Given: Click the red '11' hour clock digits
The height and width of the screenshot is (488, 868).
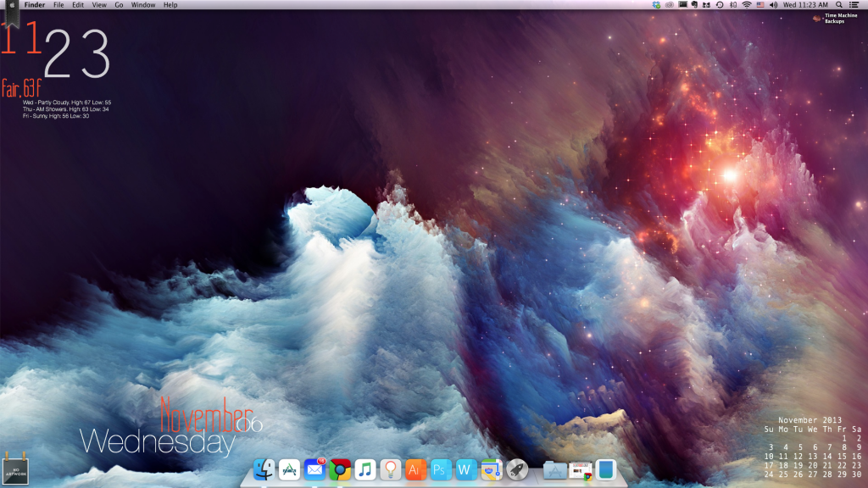Looking at the screenshot, I should point(21,37).
